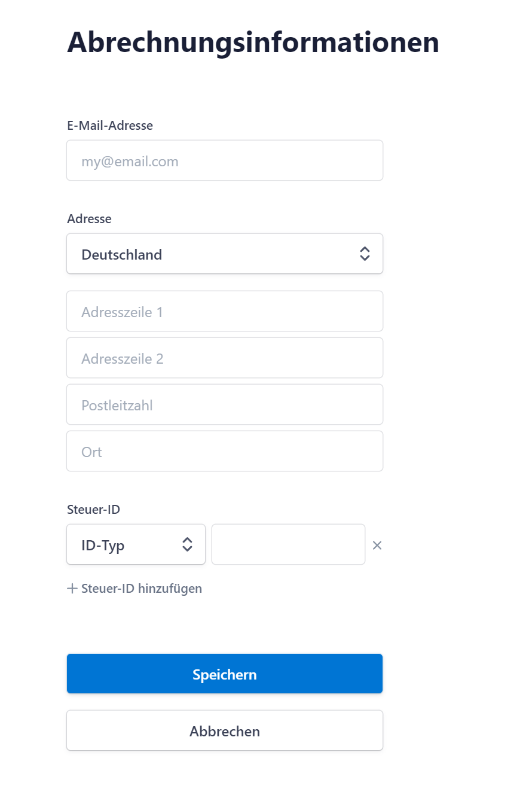Click the plus icon beside Steuer-ID hinzufügen
This screenshot has height=789, width=532.
coord(72,589)
